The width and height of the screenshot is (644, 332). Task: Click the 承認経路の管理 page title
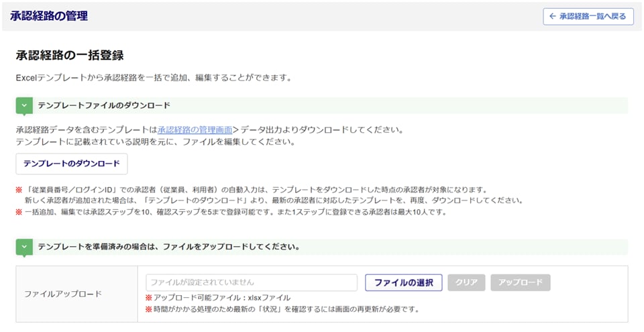[x=49, y=16]
